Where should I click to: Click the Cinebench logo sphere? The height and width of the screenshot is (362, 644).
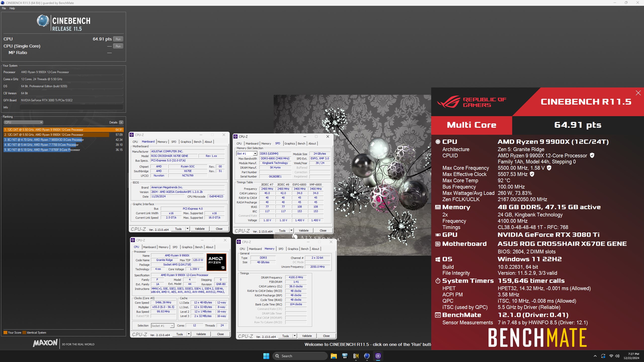point(43,21)
